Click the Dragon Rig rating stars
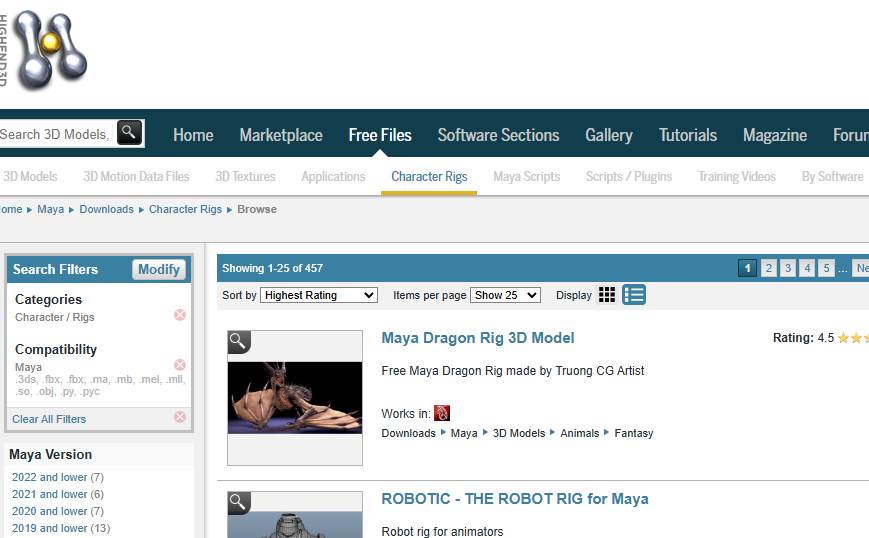Viewport: 869px width, 538px height. (x=853, y=338)
